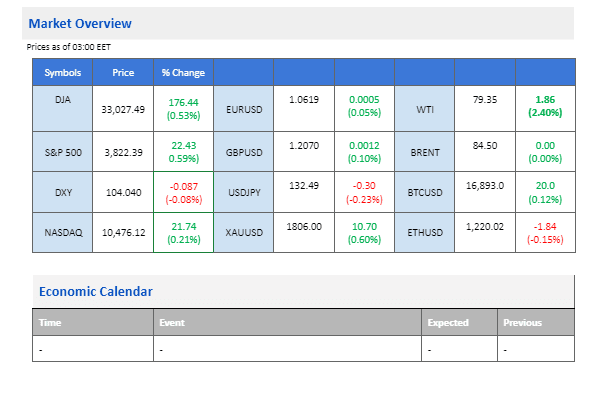
Task: Click the XAUUSD price 1806.00
Action: [x=304, y=227]
